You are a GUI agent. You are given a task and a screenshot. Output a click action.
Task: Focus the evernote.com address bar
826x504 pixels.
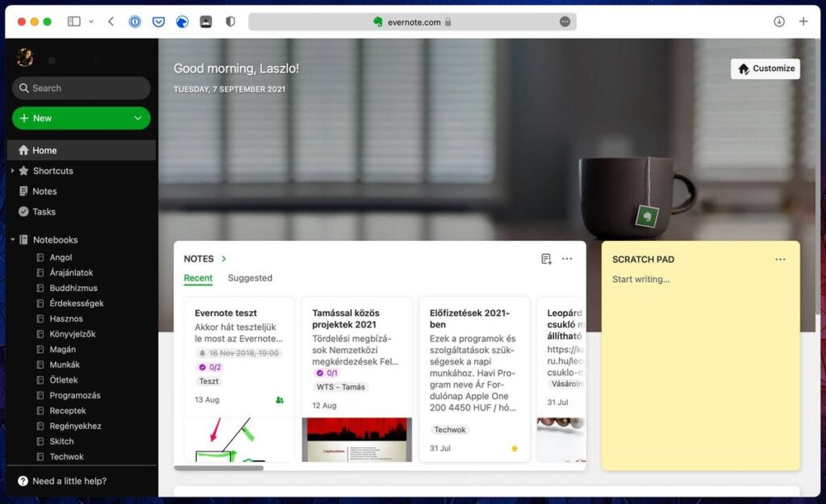[412, 22]
